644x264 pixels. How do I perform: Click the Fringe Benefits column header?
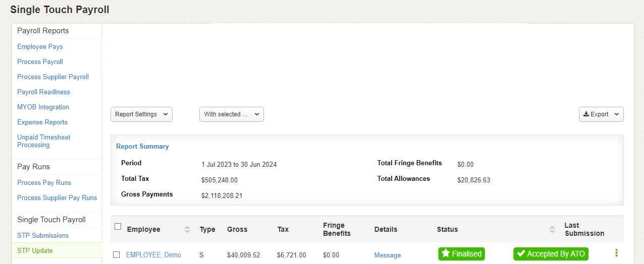coord(337,229)
